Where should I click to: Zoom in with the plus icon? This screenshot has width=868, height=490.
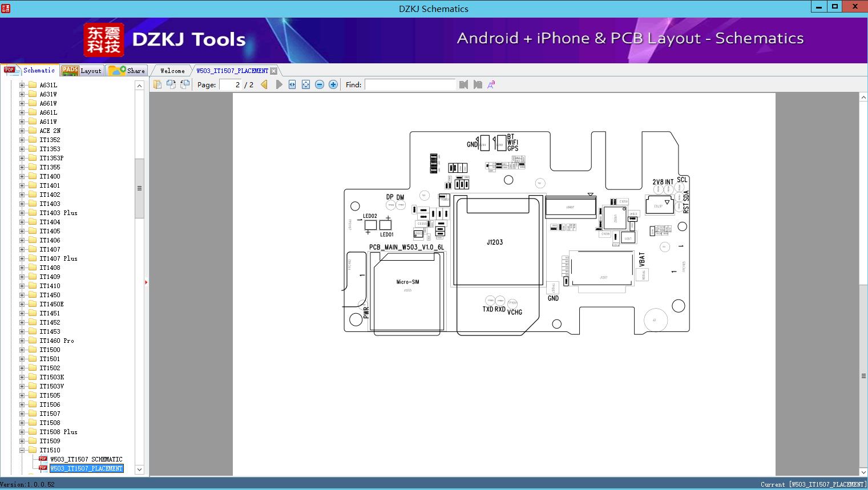pos(333,84)
